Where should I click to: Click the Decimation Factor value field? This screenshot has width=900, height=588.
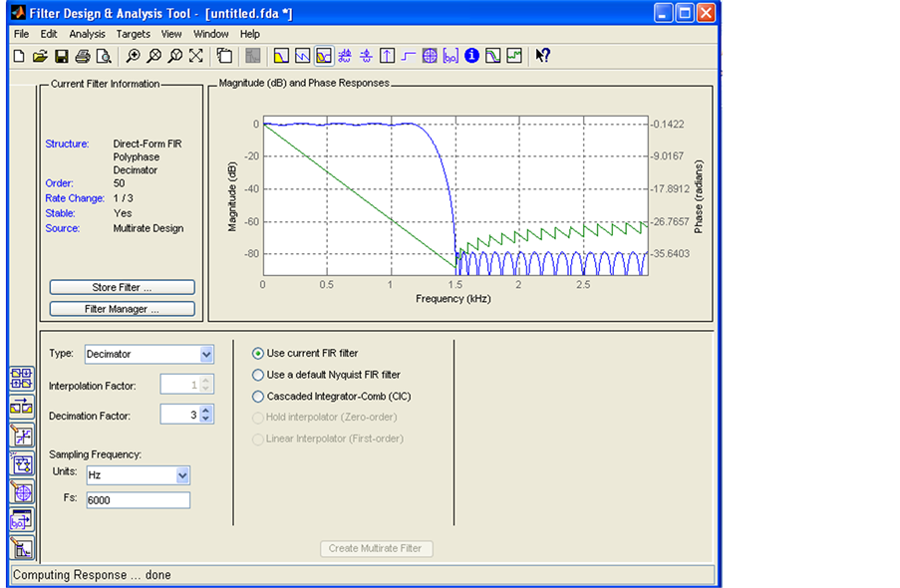pyautogui.click(x=179, y=415)
